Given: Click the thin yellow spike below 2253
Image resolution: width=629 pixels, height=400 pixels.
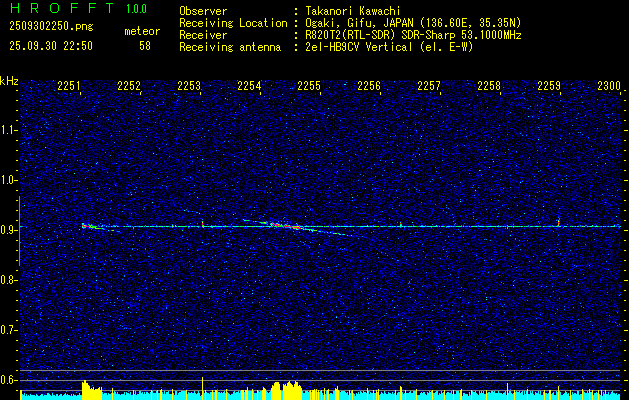Looking at the screenshot, I should (203, 388).
